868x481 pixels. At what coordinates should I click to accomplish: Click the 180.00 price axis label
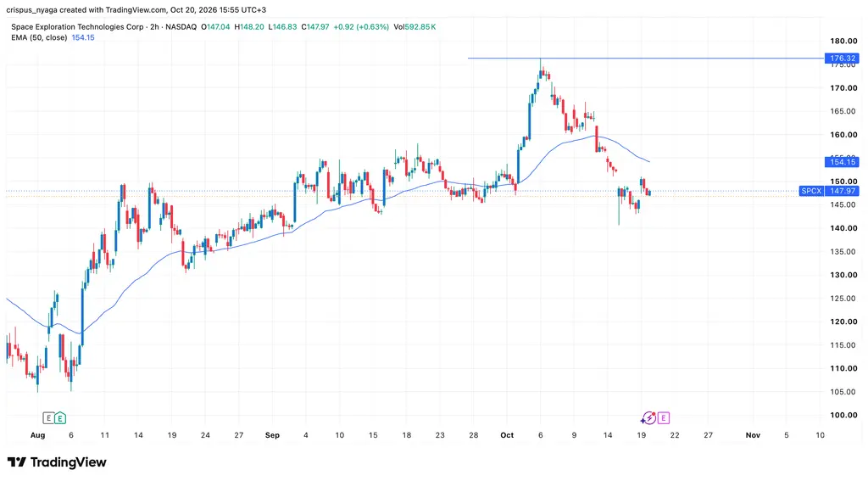click(843, 41)
